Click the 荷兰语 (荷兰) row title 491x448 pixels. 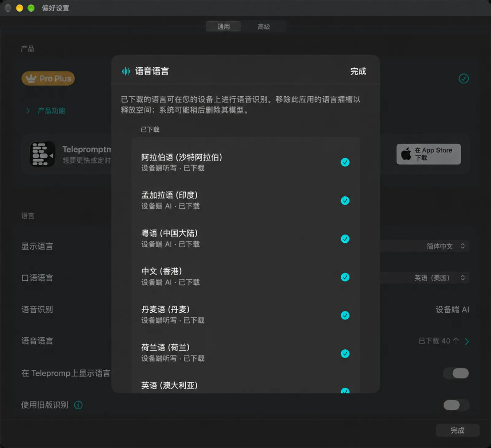(x=165, y=347)
